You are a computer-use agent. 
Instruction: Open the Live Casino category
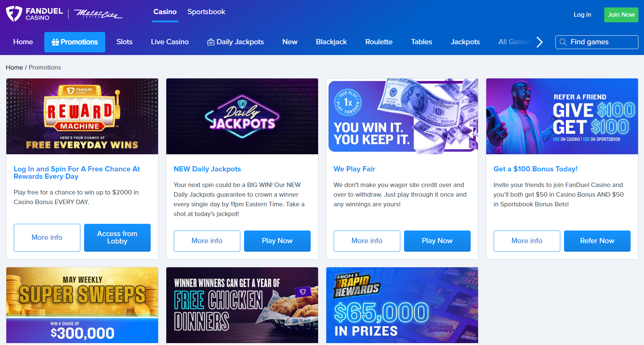[170, 42]
